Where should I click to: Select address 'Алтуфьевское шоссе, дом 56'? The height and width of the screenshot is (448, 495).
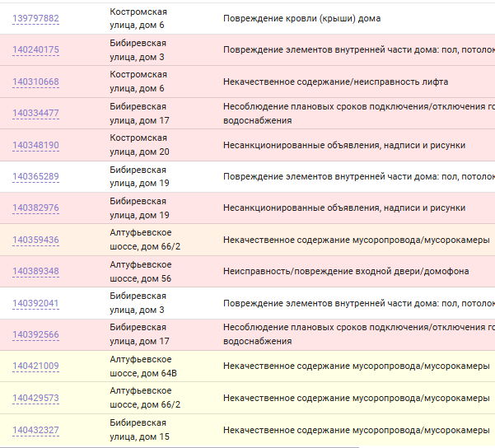pyautogui.click(x=141, y=272)
